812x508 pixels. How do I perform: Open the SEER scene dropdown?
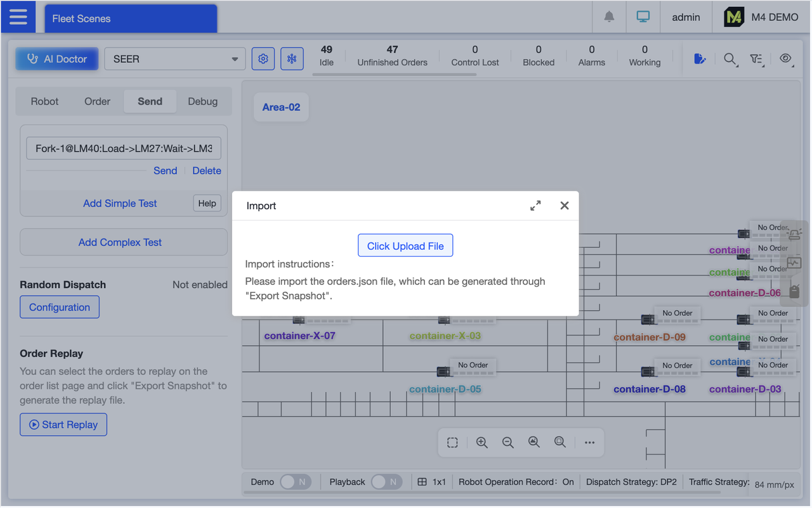pos(175,58)
